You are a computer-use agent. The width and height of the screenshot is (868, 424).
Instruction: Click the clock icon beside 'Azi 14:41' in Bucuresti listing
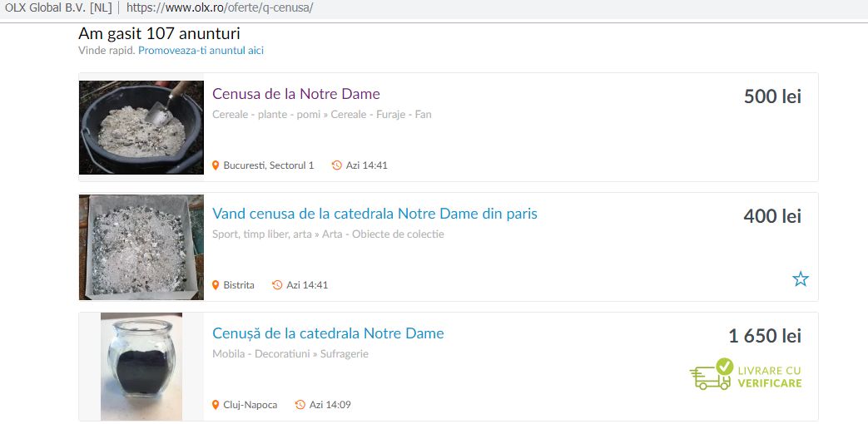[336, 165]
